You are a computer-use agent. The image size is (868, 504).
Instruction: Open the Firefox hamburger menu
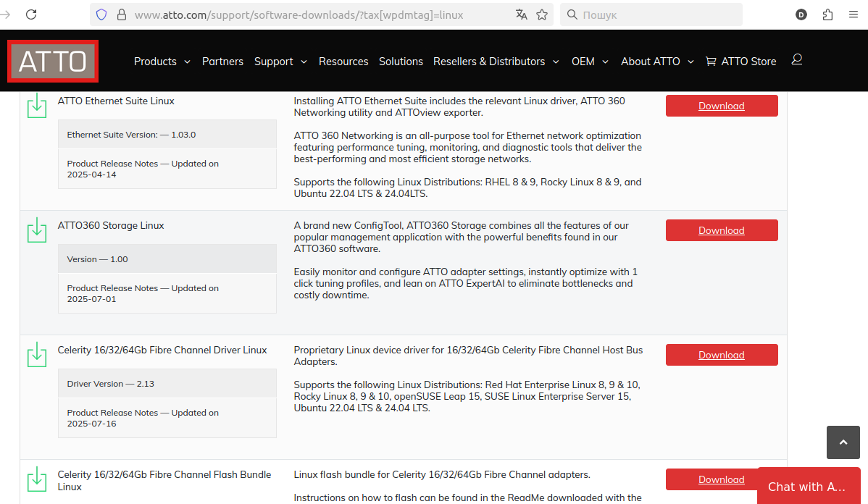click(853, 14)
